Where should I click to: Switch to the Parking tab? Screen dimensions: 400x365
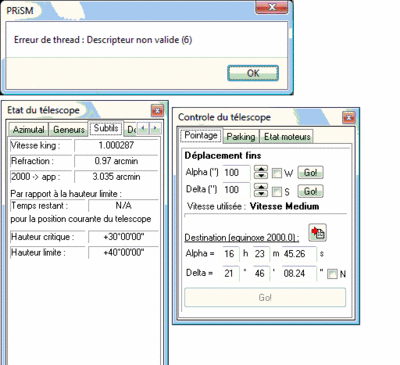pos(241,137)
